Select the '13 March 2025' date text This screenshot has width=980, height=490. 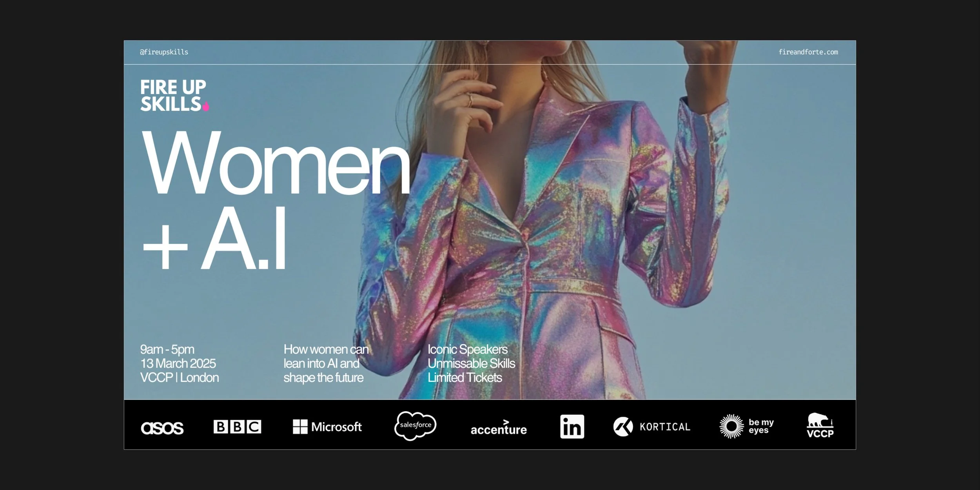tap(178, 363)
